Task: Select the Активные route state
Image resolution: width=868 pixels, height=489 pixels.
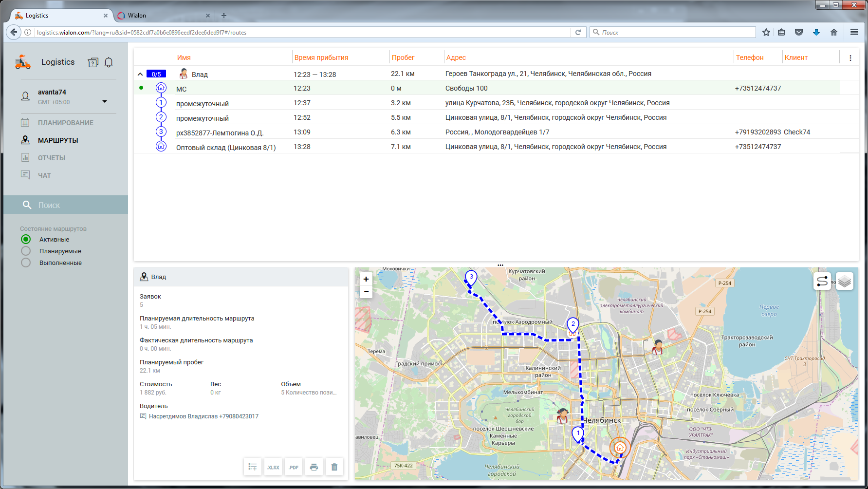Action: pyautogui.click(x=26, y=239)
